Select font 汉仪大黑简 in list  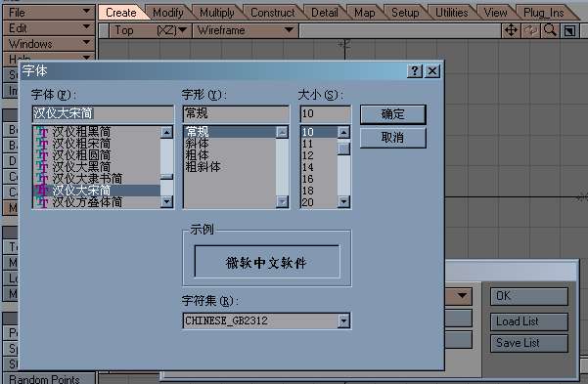click(97, 167)
